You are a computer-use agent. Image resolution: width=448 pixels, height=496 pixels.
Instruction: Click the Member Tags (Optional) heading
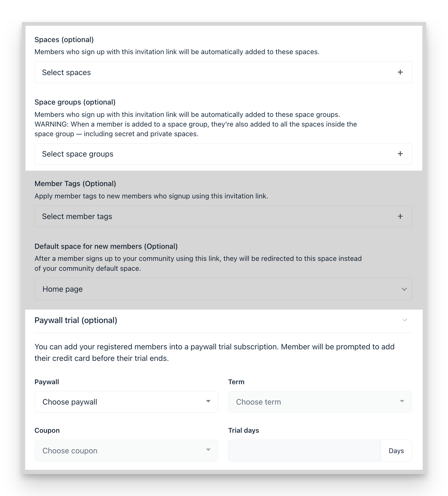(75, 184)
